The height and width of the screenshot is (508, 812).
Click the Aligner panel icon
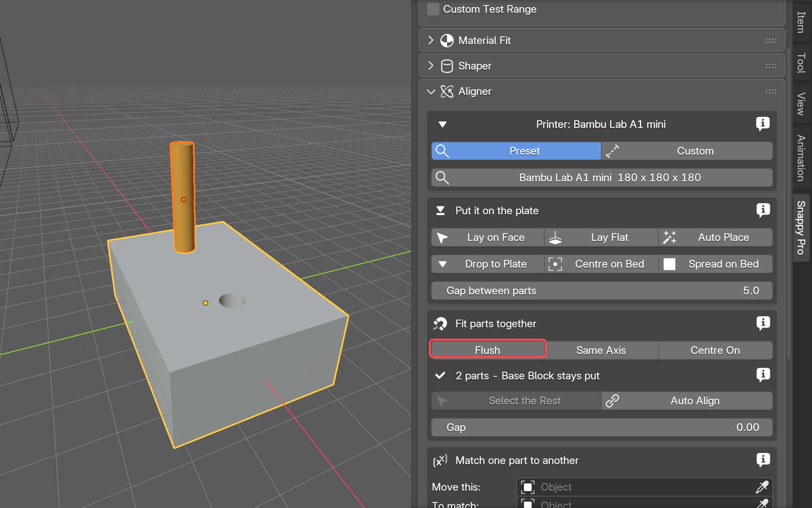(447, 91)
